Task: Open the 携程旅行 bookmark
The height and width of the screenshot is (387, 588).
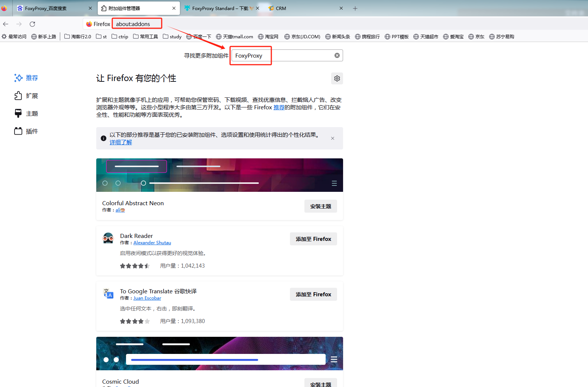Action: point(367,36)
